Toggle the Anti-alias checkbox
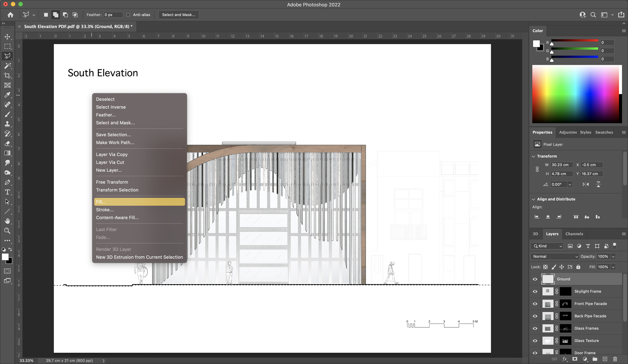The height and width of the screenshot is (364, 628). (128, 15)
